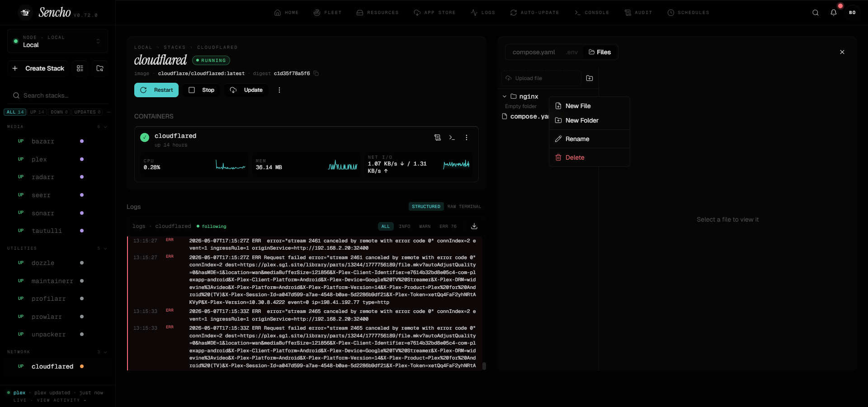The width and height of the screenshot is (868, 407).
Task: Click the STACKS breadcrumb link
Action: point(175,47)
